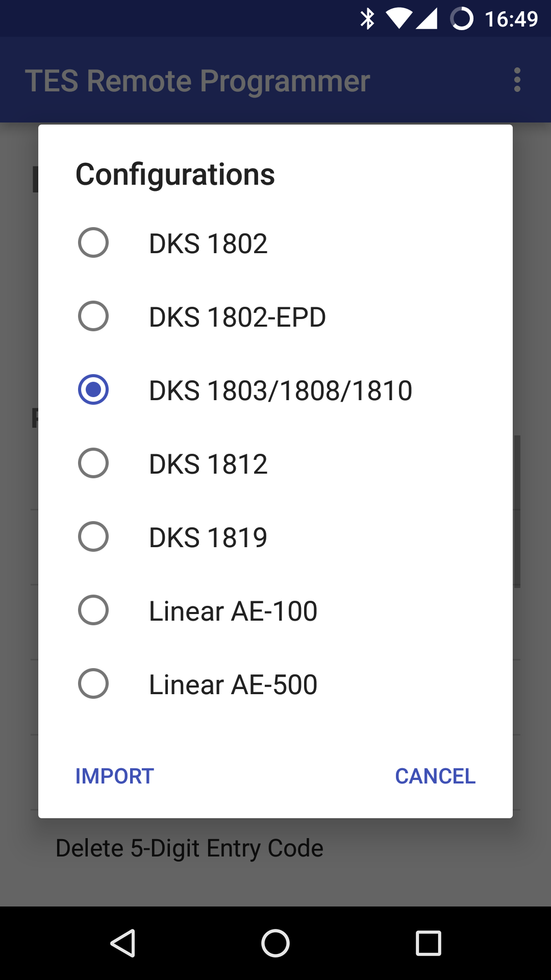Tap the cellular signal status icon
The height and width of the screenshot is (980, 551).
[427, 19]
